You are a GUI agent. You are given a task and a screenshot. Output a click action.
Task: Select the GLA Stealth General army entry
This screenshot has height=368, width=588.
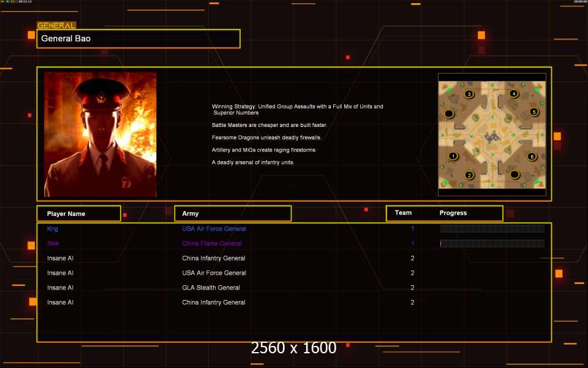[x=211, y=288]
